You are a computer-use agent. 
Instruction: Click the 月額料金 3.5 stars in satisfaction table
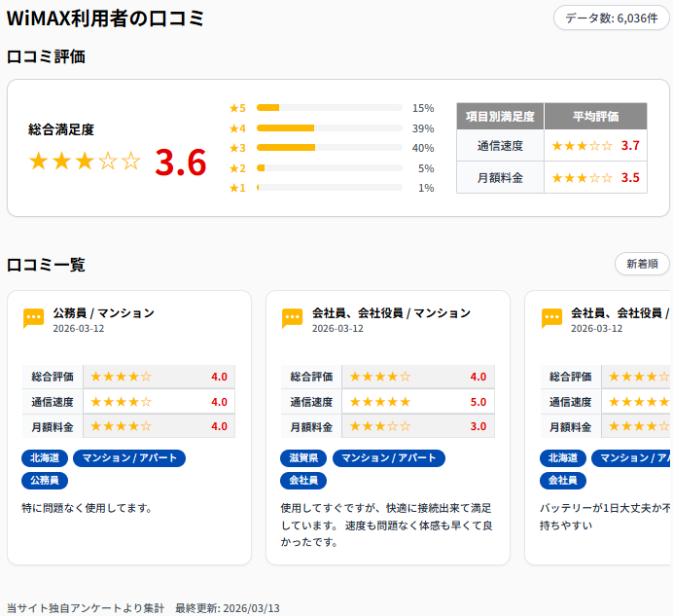(x=582, y=178)
